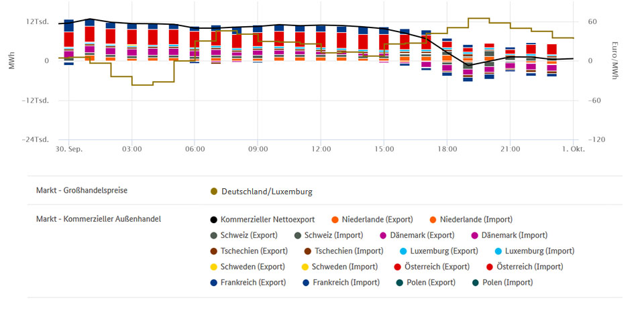Click the 18:00 time axis label
Screen dimensions: 644x335
click(x=447, y=149)
